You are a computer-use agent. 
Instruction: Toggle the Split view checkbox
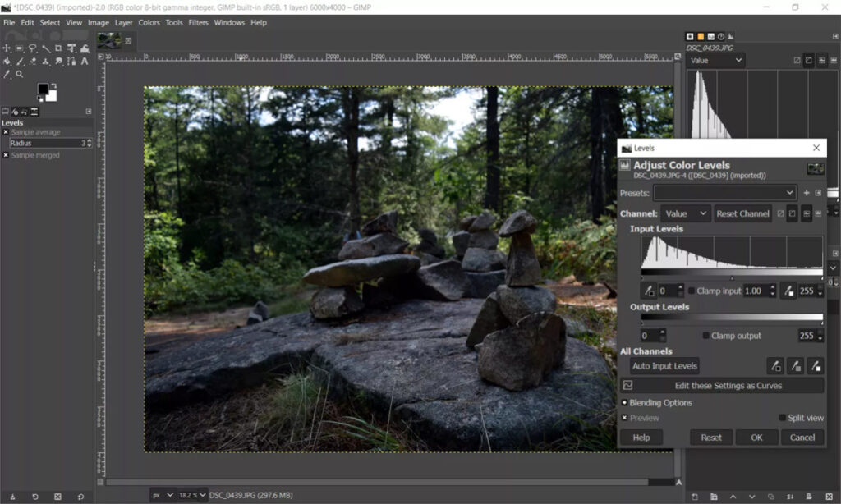(x=783, y=418)
